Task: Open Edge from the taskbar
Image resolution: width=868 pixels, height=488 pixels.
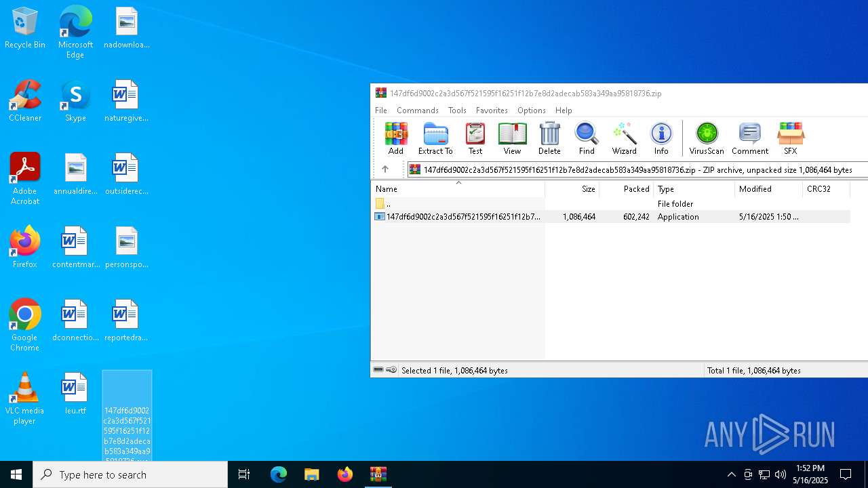Action: coord(279,474)
